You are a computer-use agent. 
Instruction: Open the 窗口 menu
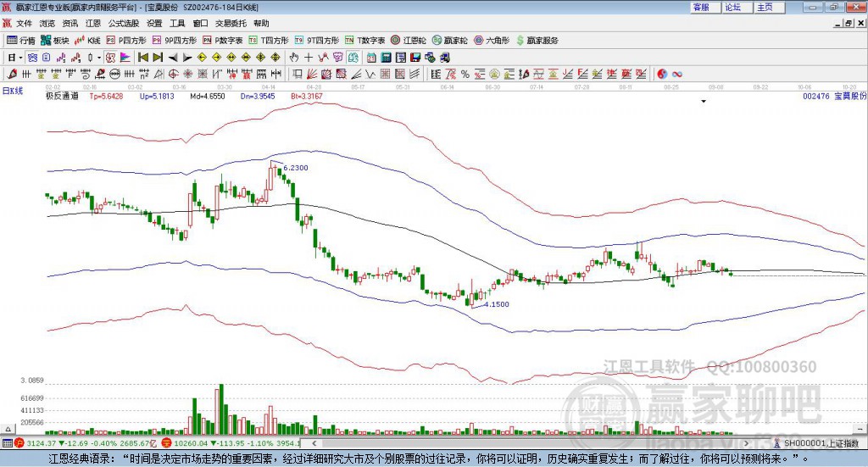pos(200,23)
